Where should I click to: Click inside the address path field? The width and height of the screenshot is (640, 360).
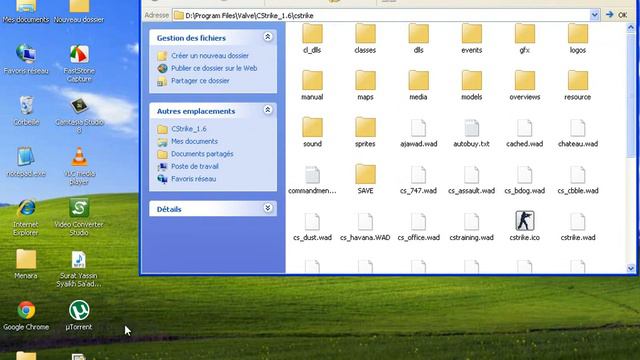pos(381,15)
